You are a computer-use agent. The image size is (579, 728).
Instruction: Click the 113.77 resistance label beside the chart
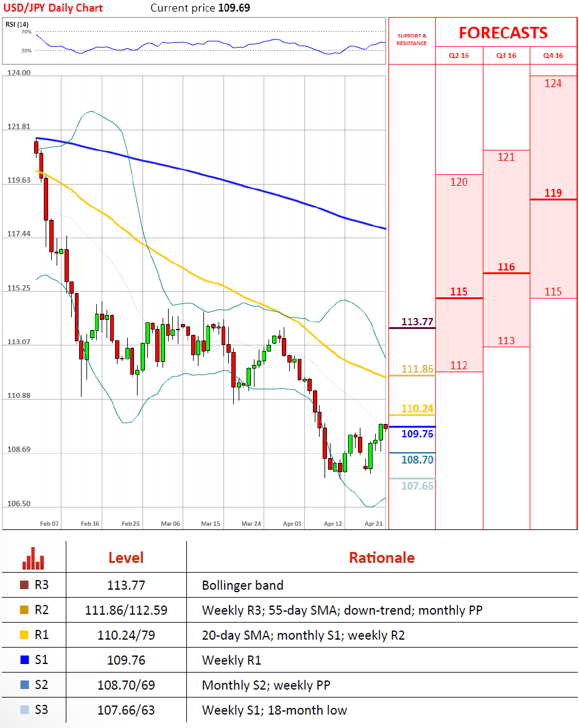(x=417, y=322)
